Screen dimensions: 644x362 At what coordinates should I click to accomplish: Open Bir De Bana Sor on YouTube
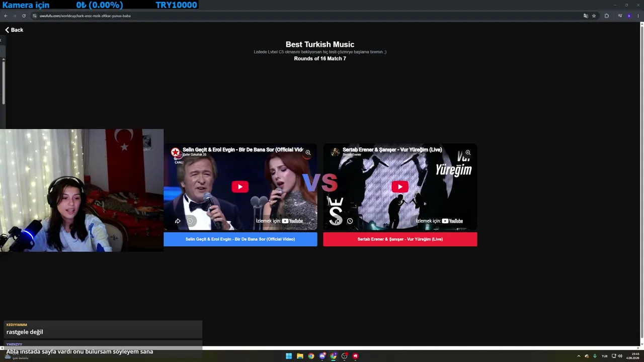(279, 221)
